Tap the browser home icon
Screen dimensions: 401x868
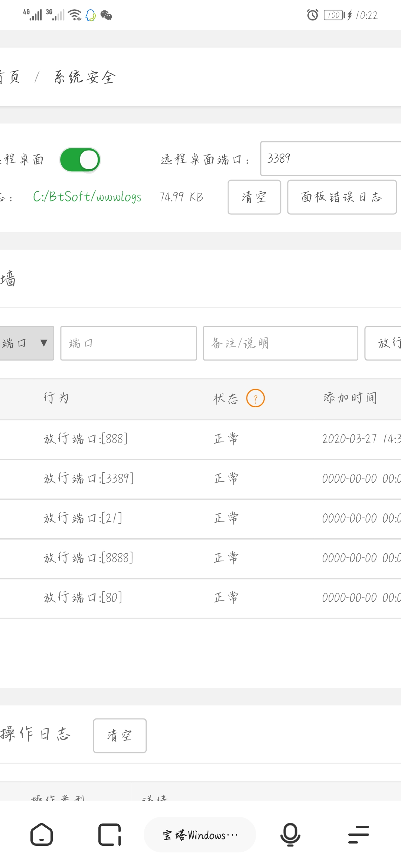[x=41, y=835]
